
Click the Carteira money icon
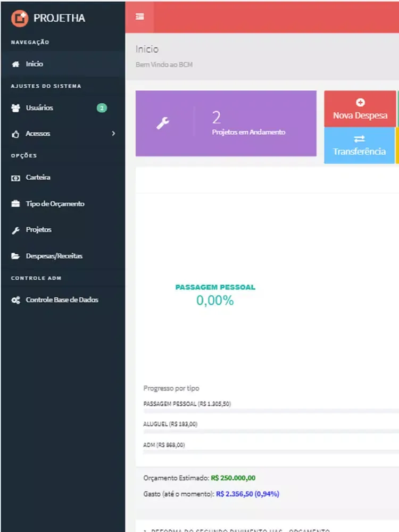[15, 178]
